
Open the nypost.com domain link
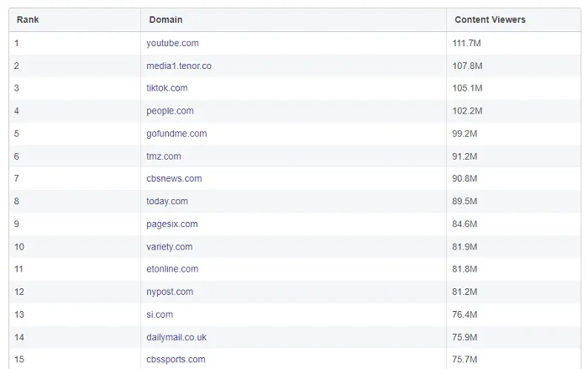tap(170, 292)
